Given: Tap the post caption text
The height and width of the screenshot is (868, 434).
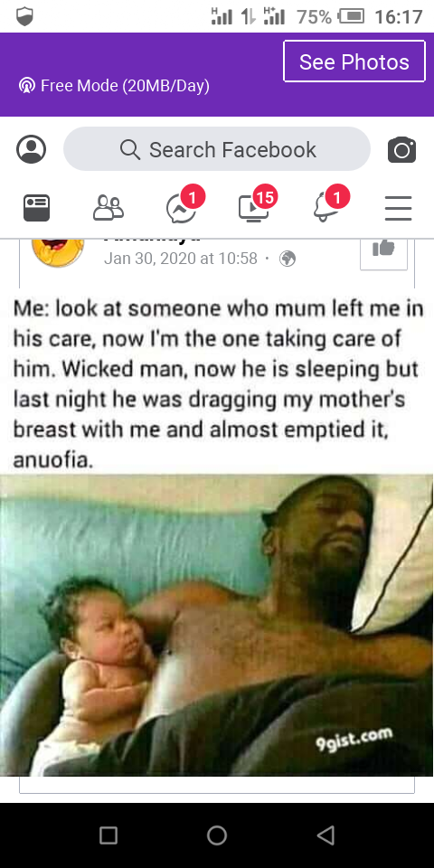Looking at the screenshot, I should [x=217, y=383].
